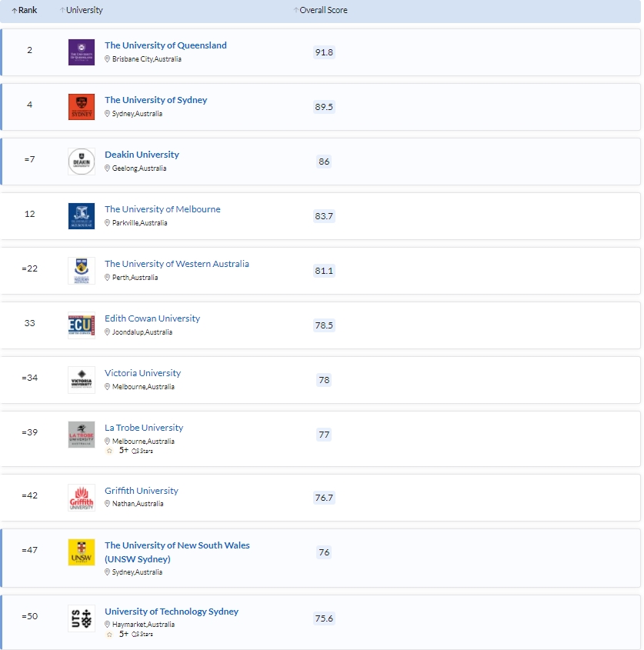
Task: Click the University of Western Australia crest
Action: click(82, 271)
